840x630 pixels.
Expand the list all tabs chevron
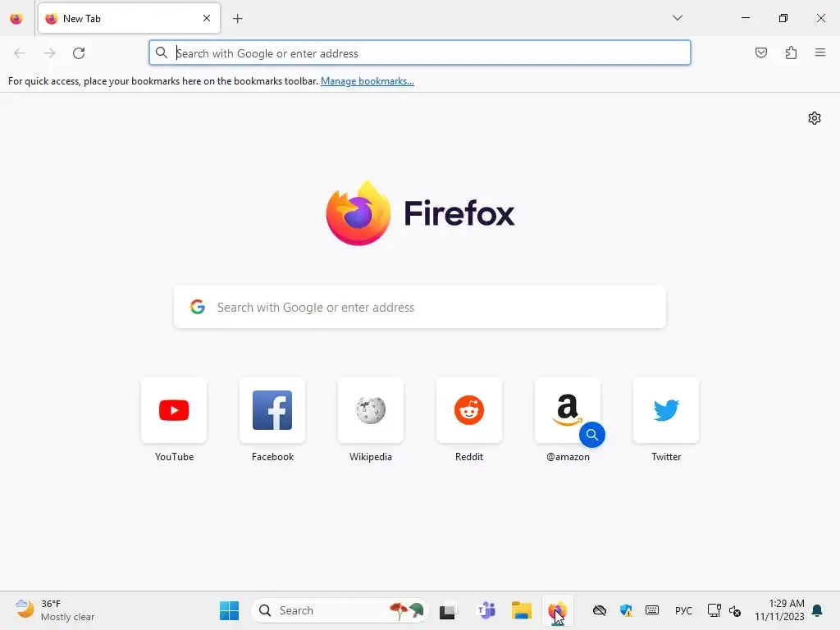(x=677, y=18)
